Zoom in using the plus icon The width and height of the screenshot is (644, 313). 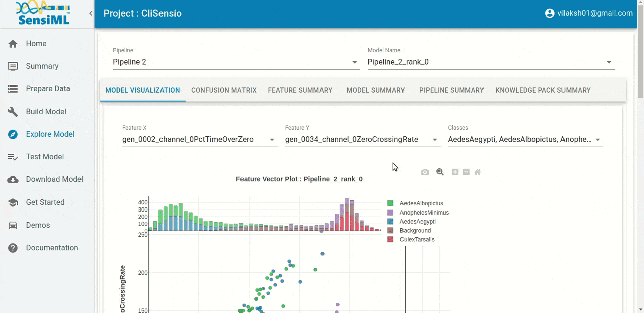coord(455,172)
